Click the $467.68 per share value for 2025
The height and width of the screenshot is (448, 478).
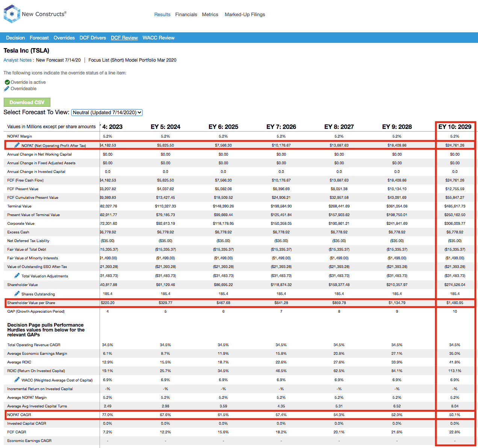tap(223, 303)
